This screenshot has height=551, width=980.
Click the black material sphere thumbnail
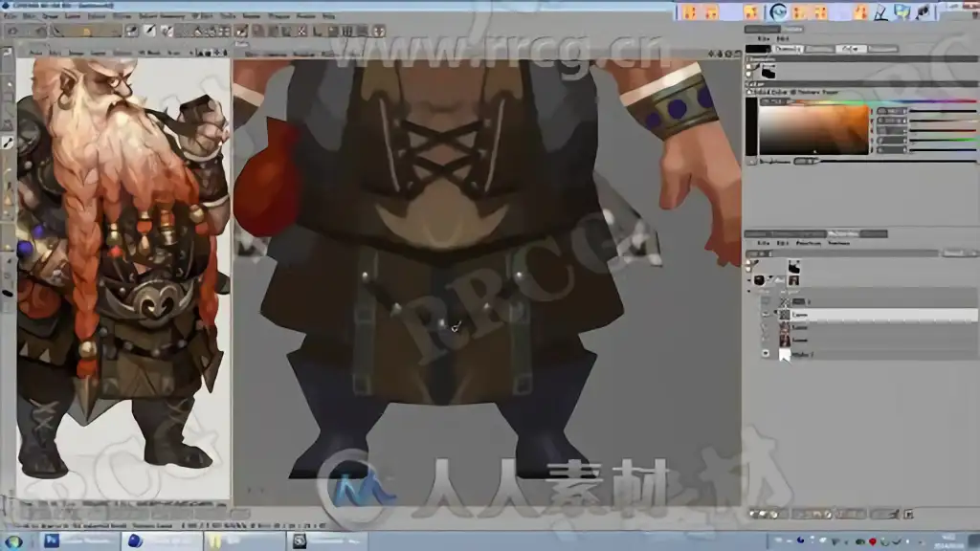coord(759,280)
